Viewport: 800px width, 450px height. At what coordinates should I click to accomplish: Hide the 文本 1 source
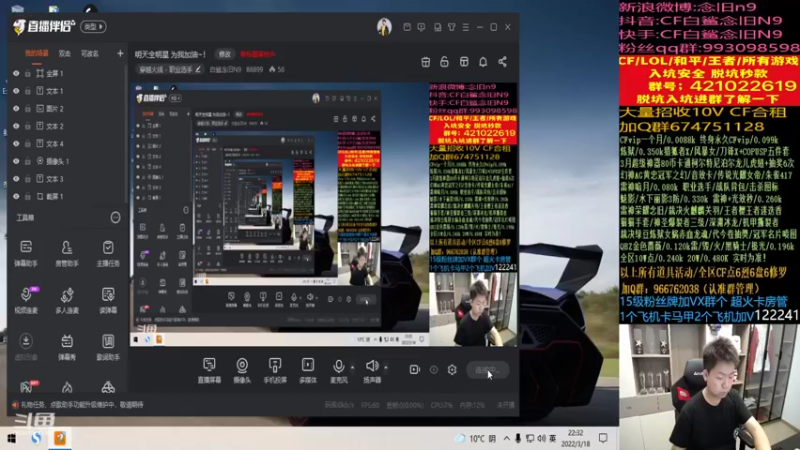16,91
